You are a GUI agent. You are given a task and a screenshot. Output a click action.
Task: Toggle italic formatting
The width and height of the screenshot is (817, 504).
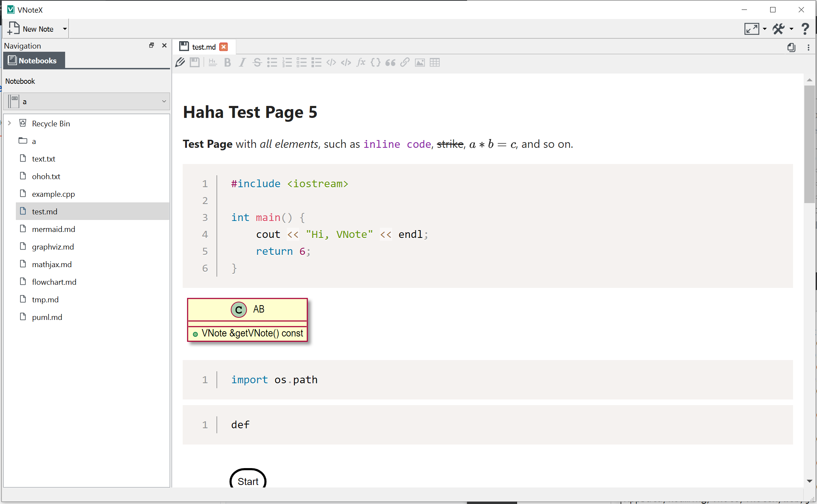coord(242,62)
